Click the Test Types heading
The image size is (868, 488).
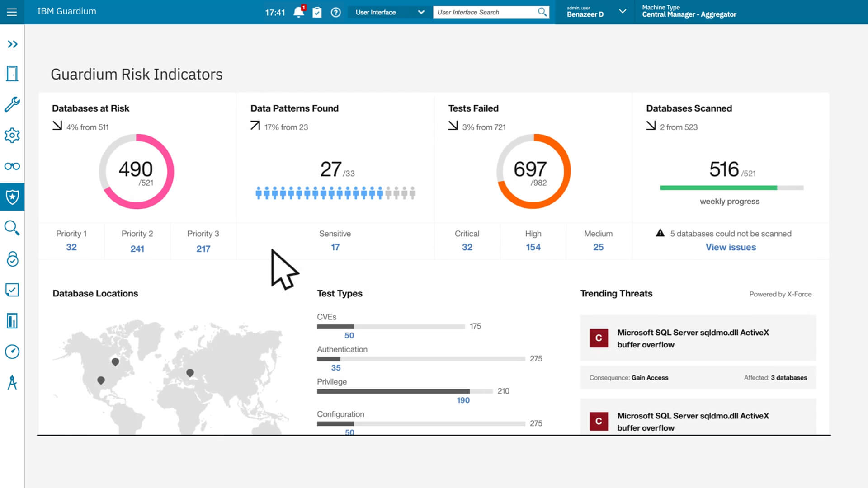[x=340, y=293]
